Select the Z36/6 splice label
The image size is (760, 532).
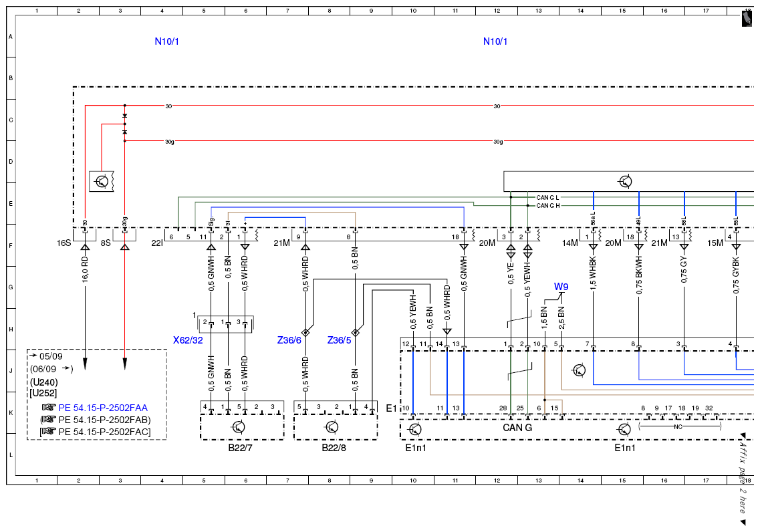click(289, 340)
